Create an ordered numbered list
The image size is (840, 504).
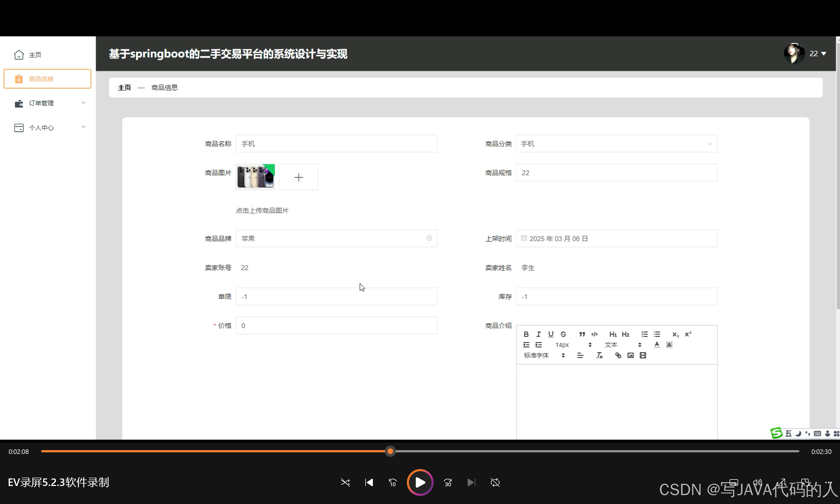[x=644, y=334]
